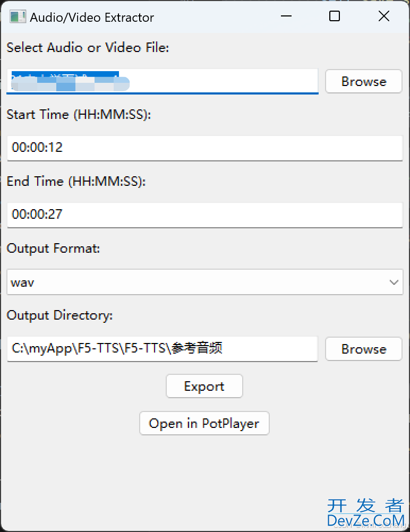The height and width of the screenshot is (532, 410).
Task: Minimize the Audio/Video Extractor window
Action: (286, 16)
